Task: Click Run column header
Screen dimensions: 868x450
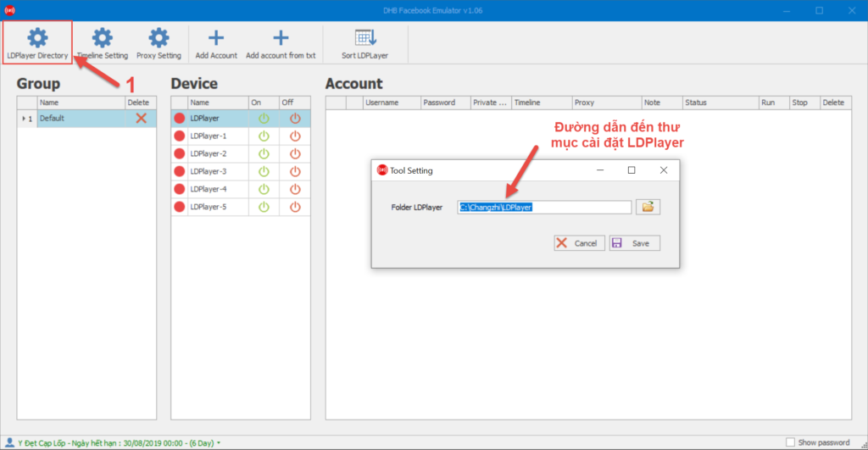Action: tap(774, 103)
